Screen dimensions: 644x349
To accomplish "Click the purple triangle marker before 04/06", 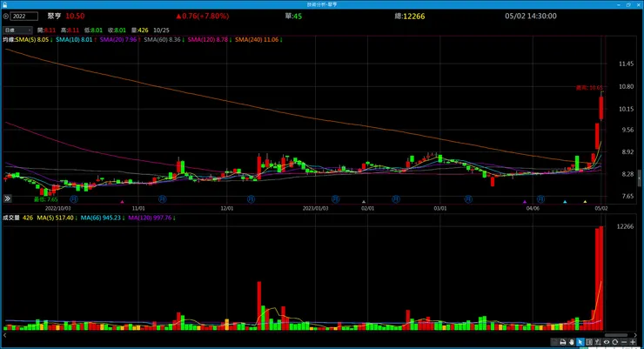I will point(525,202).
